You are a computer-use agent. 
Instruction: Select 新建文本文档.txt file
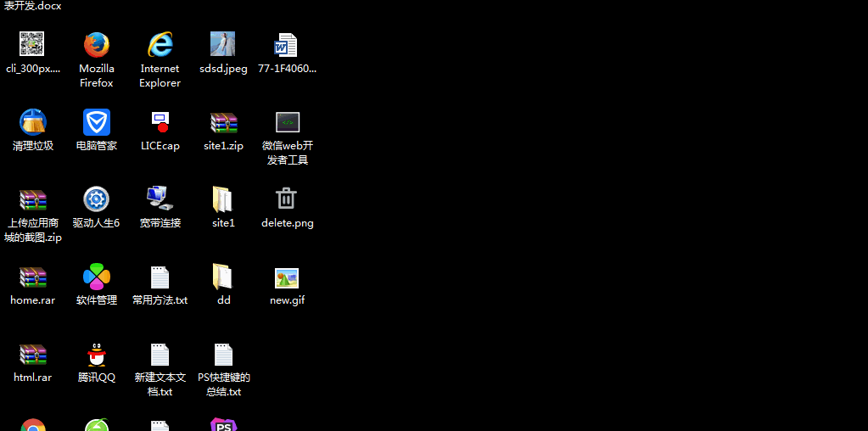point(160,355)
